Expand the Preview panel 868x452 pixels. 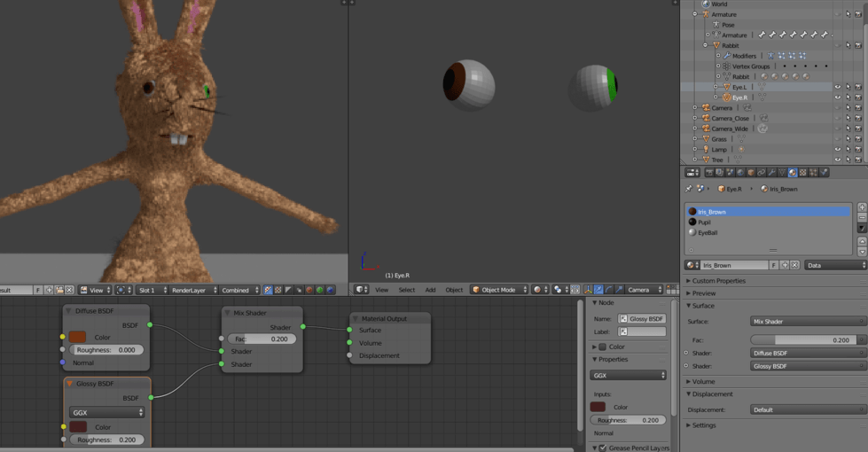click(704, 293)
